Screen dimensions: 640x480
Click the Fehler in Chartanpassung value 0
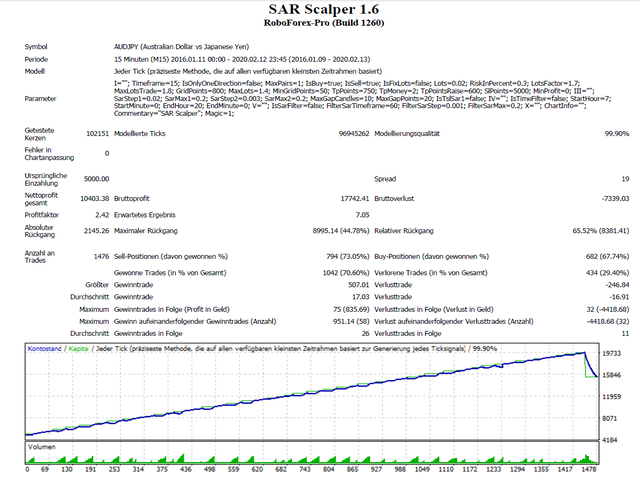[107, 153]
